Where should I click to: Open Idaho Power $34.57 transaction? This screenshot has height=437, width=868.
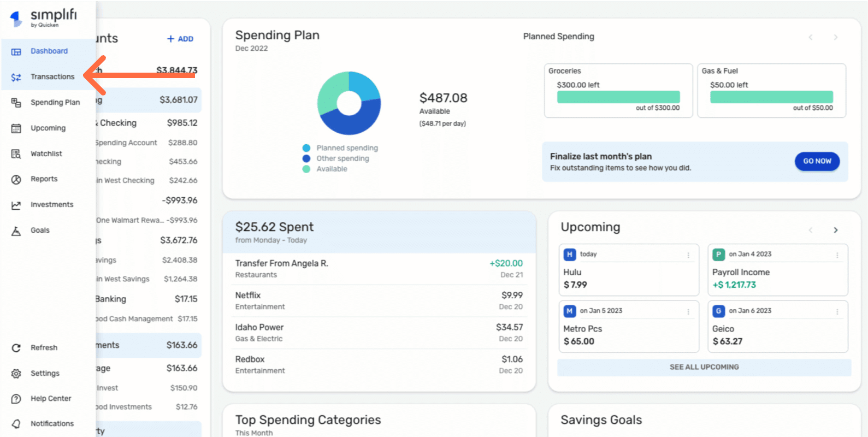[379, 333]
